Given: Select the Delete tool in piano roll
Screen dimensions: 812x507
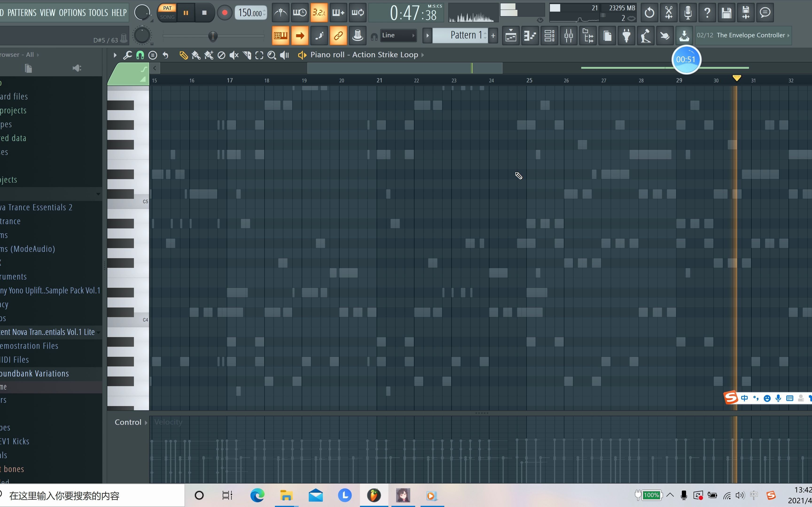Looking at the screenshot, I should 222,55.
